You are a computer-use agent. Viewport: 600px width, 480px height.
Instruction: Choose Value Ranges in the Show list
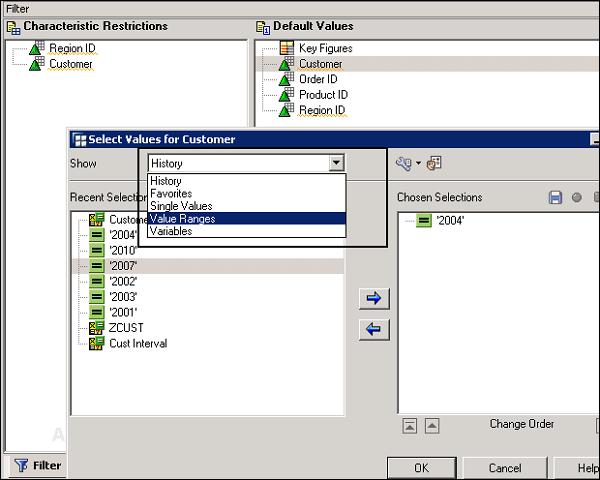pyautogui.click(x=247, y=219)
